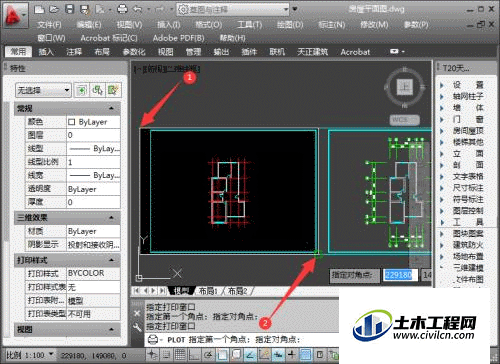Click the command line wrench customize icon
The height and width of the screenshot is (364, 500).
coord(137,327)
